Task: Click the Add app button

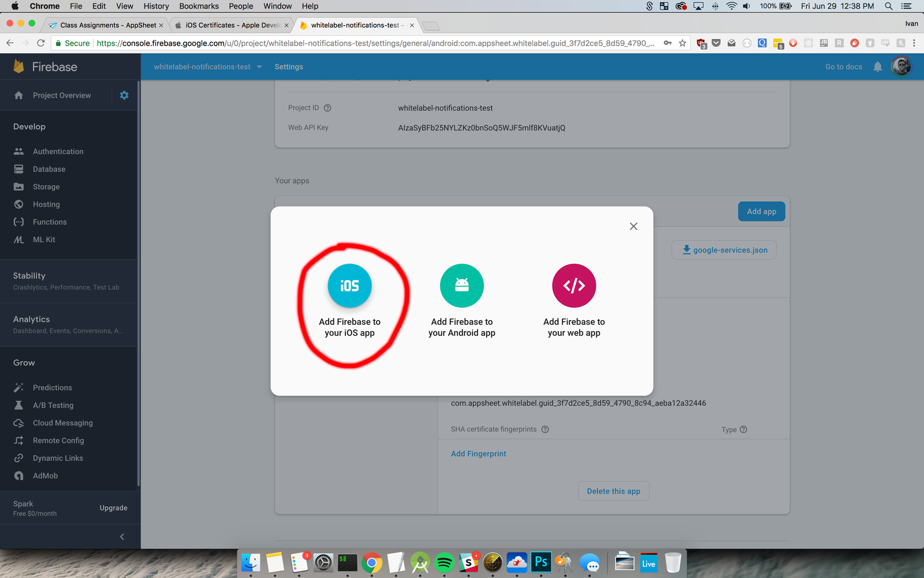Action: point(761,212)
